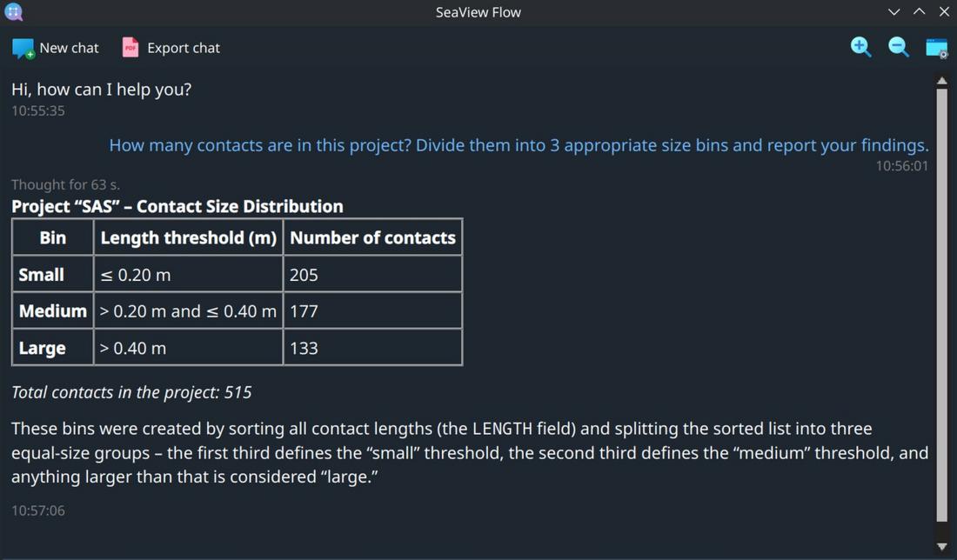The width and height of the screenshot is (957, 560).
Task: Export chat as PDF
Action: (x=171, y=48)
